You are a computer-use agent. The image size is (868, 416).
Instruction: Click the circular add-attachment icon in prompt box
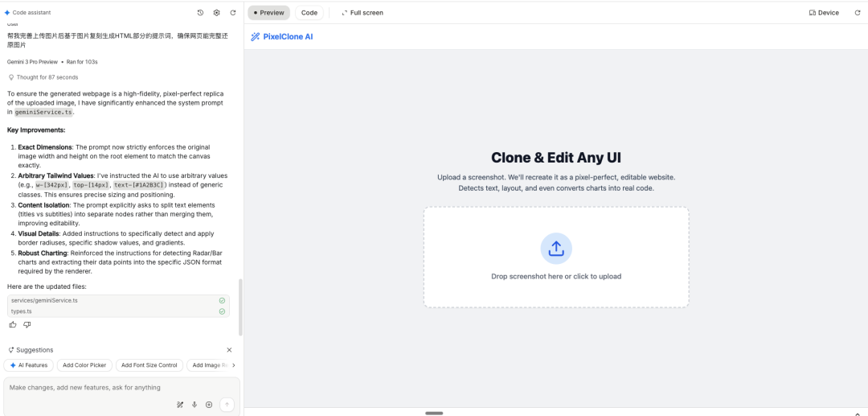click(209, 405)
